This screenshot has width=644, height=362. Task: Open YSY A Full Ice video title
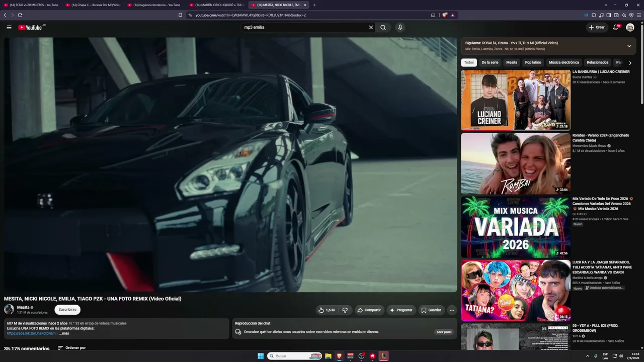coord(596,328)
